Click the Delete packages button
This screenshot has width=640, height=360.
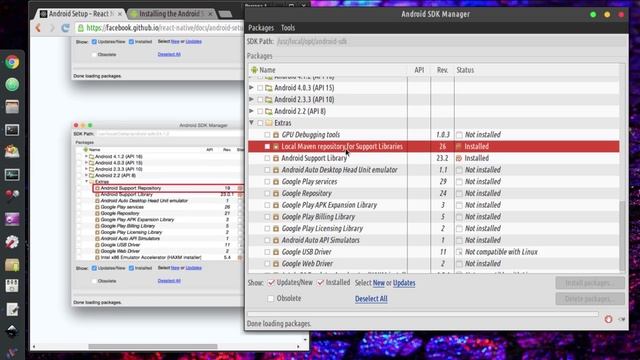[x=590, y=299]
